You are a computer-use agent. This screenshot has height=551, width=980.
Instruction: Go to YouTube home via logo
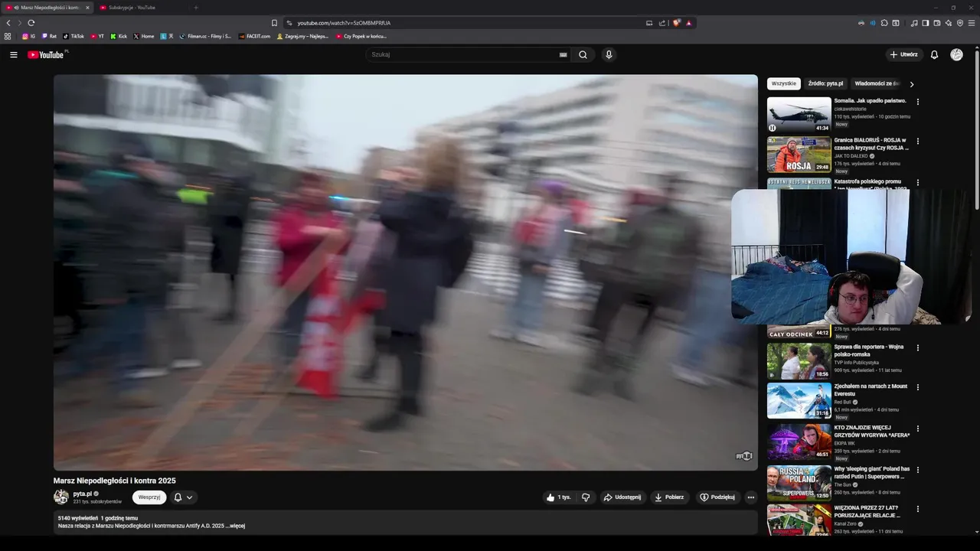pyautogui.click(x=47, y=54)
